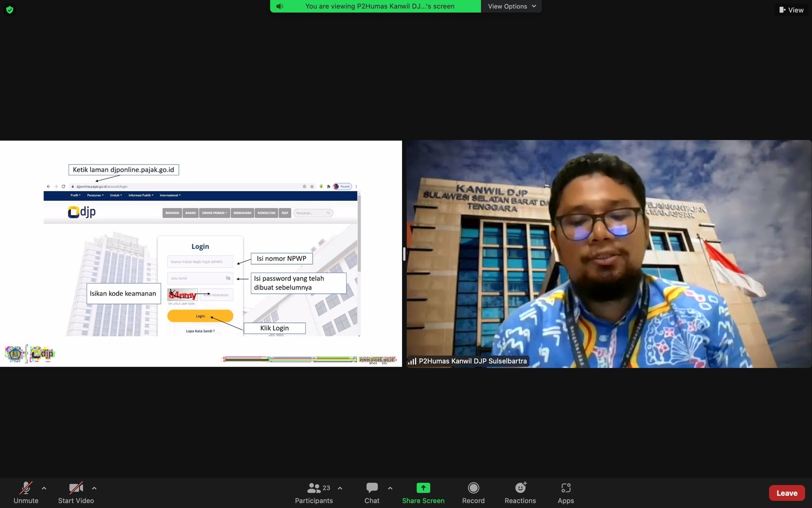This screenshot has height=508, width=812.
Task: Expand chat options arrow beside Chat
Action: click(x=390, y=488)
